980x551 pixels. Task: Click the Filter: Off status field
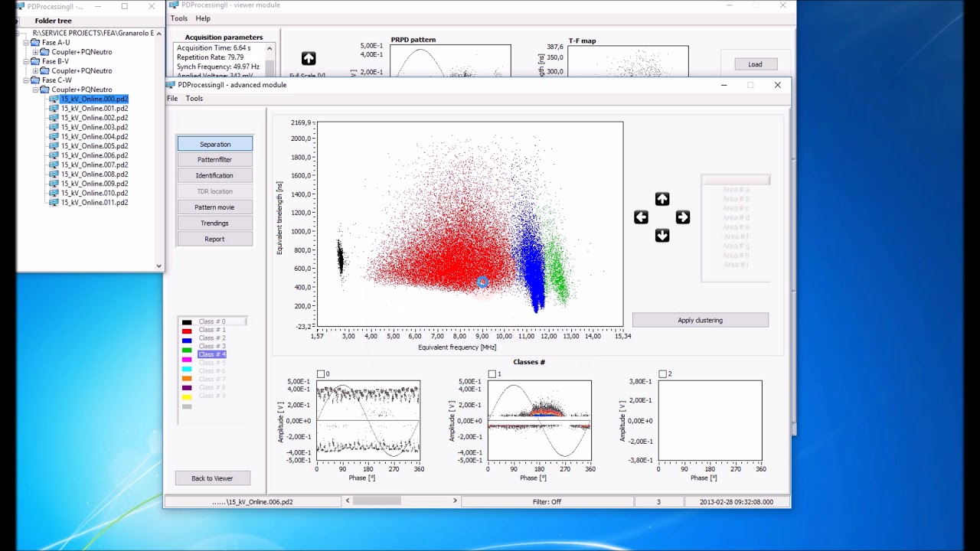pyautogui.click(x=547, y=502)
